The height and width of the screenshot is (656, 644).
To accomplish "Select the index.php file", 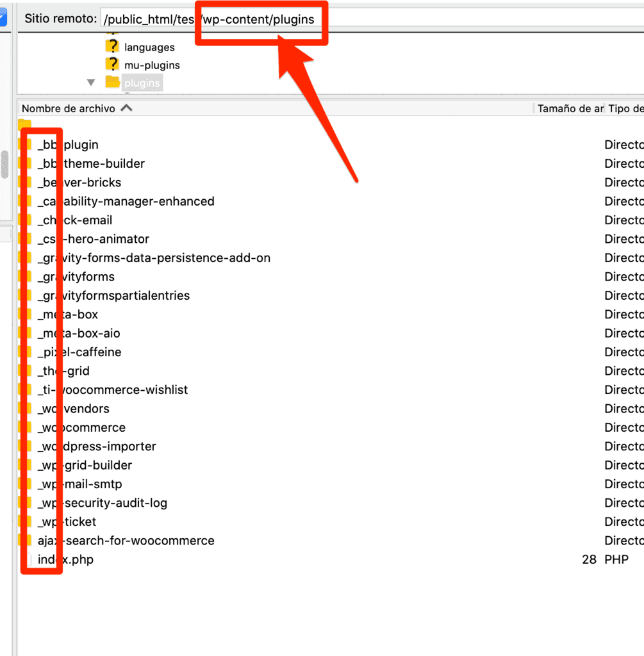I will pyautogui.click(x=65, y=559).
